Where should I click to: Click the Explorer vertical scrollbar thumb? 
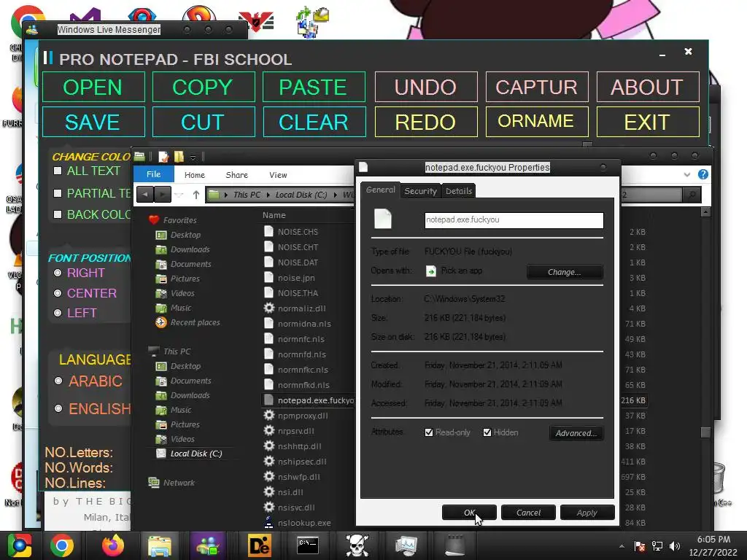pos(705,432)
